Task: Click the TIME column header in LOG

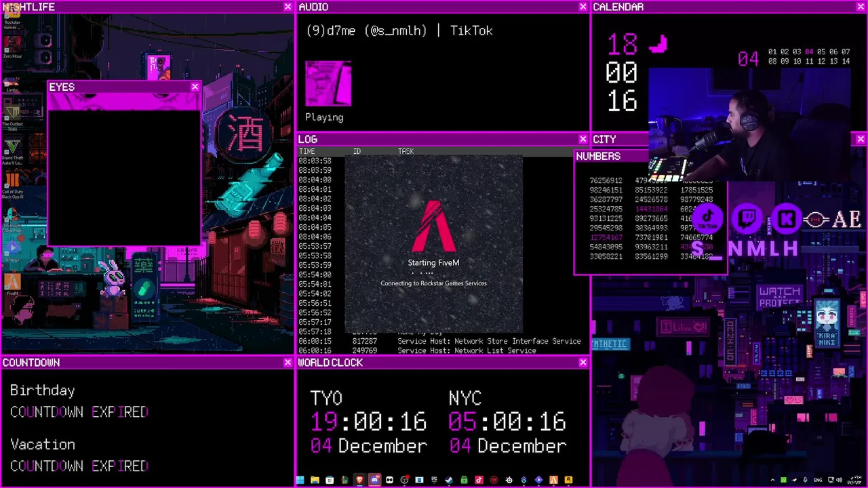Action: point(307,151)
